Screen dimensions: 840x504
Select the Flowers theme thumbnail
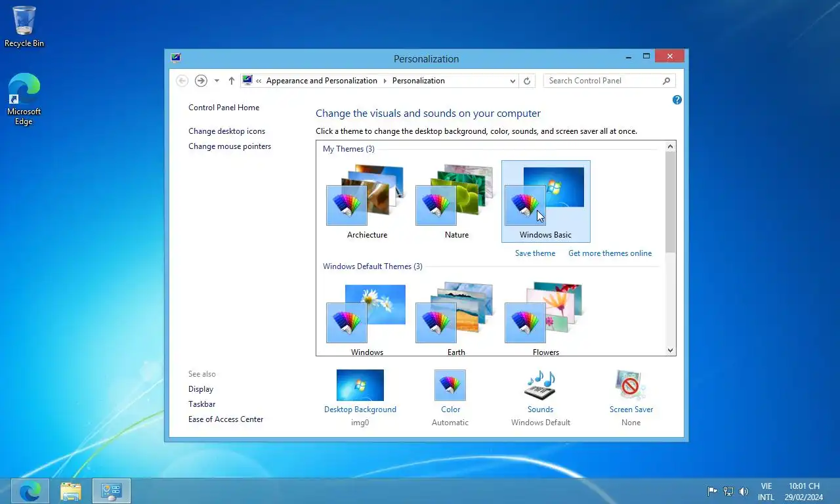[545, 319]
